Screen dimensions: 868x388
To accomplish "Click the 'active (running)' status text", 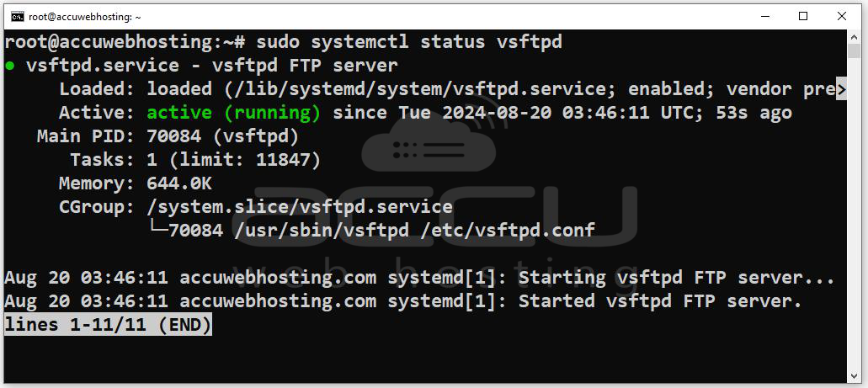I will coord(233,113).
